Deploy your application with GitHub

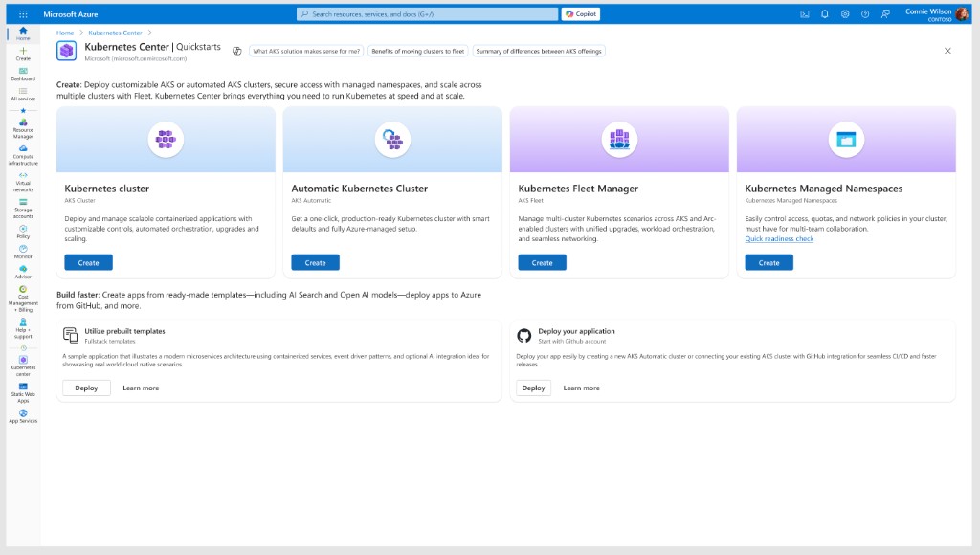[x=533, y=388]
